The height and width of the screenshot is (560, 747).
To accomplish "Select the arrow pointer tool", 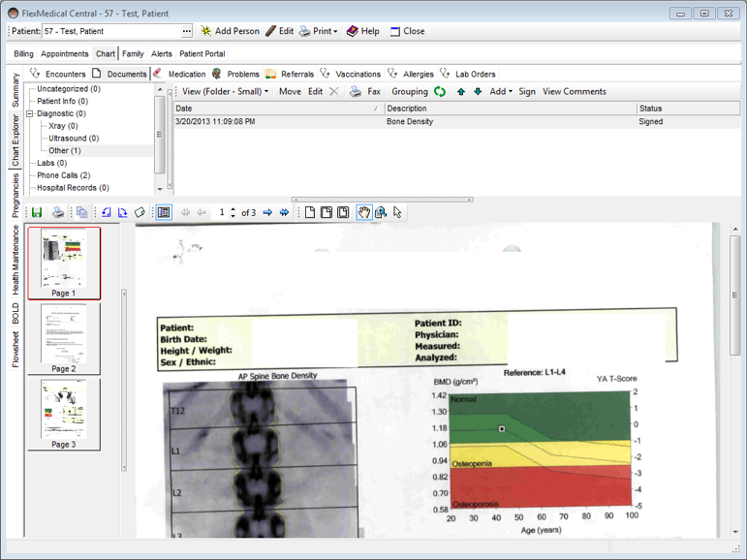I will click(397, 212).
